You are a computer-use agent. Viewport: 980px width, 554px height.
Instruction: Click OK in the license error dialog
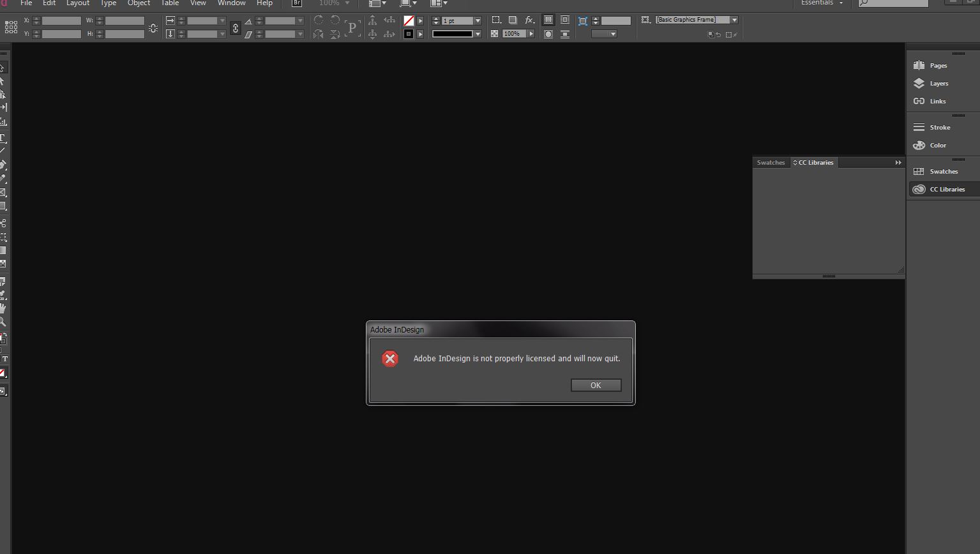tap(596, 385)
